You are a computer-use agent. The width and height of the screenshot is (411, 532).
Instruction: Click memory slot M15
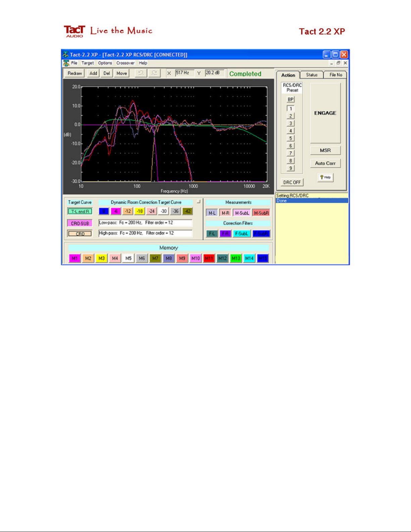tap(263, 258)
